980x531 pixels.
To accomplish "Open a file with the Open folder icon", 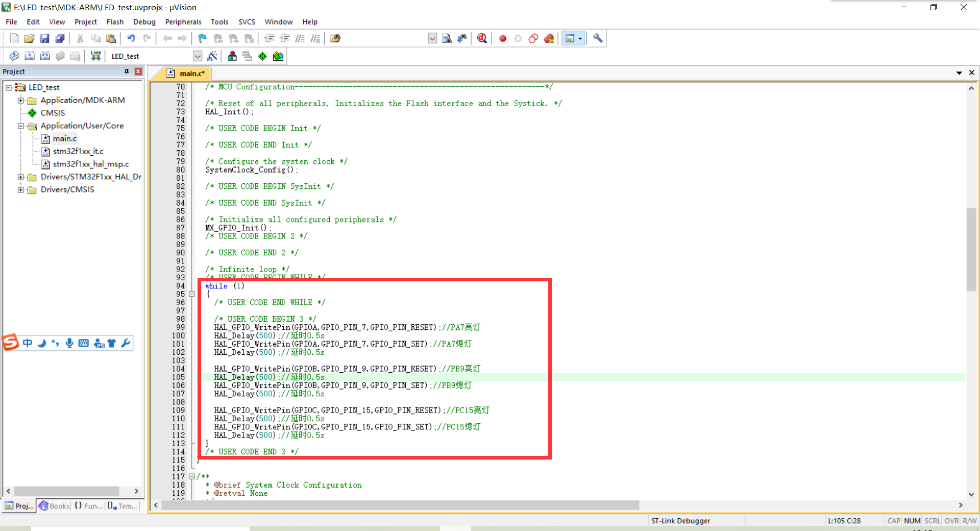I will [29, 38].
